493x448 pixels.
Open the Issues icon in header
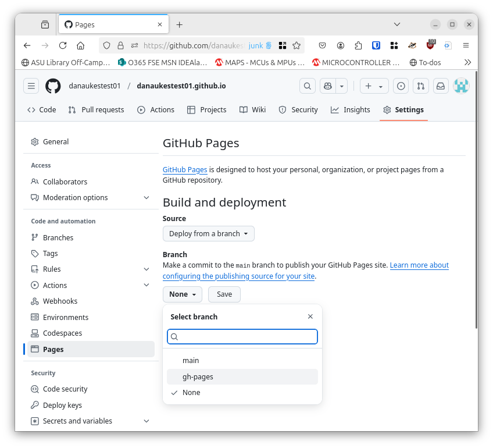401,86
